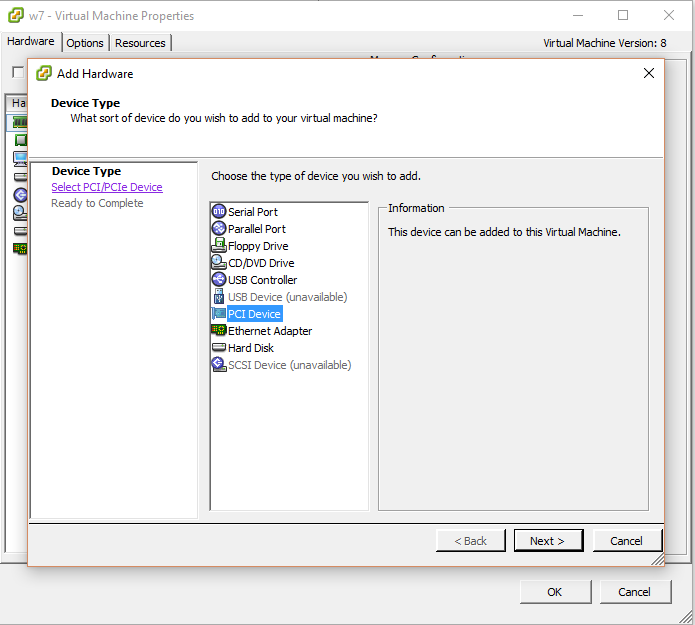Select the Serial Port device icon
The image size is (695, 625).
(x=219, y=212)
